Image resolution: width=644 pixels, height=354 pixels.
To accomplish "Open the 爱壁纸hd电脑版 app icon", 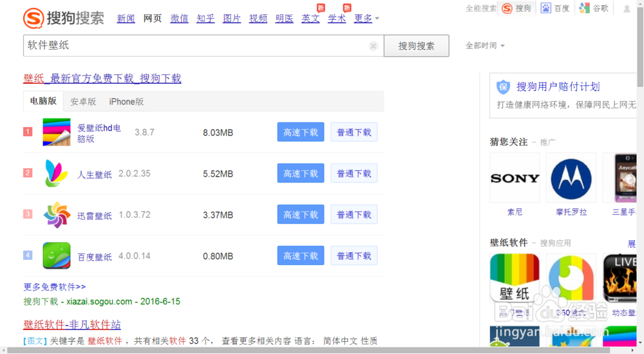I will [57, 132].
